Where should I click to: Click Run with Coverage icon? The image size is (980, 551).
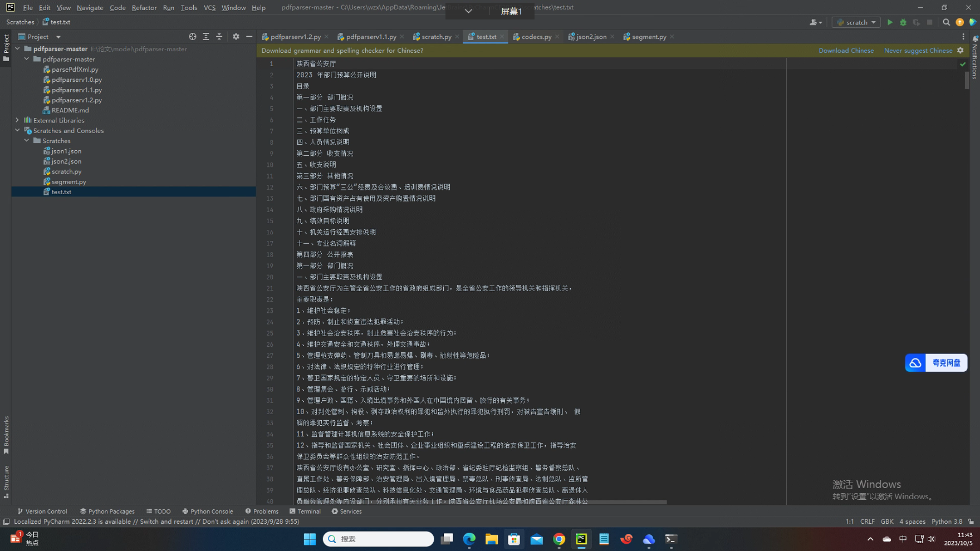(917, 22)
